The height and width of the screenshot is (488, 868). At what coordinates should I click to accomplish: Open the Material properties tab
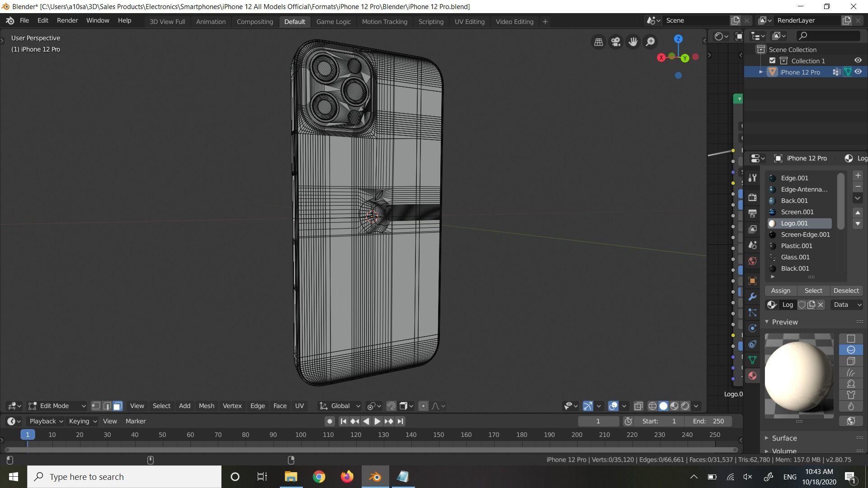752,375
